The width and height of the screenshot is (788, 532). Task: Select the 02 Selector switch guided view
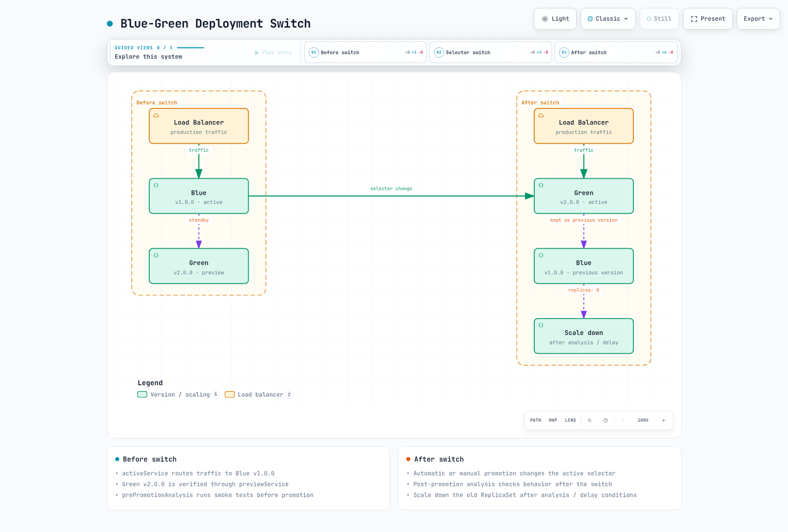coord(491,52)
